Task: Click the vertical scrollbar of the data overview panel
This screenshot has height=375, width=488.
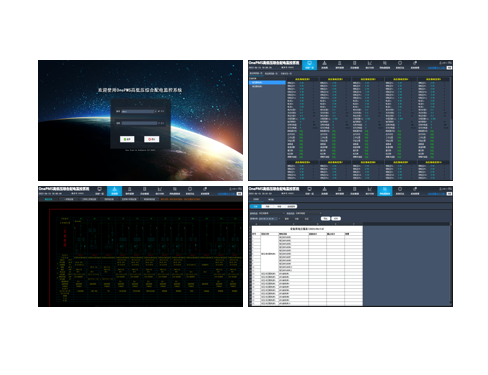Action: 451,128
